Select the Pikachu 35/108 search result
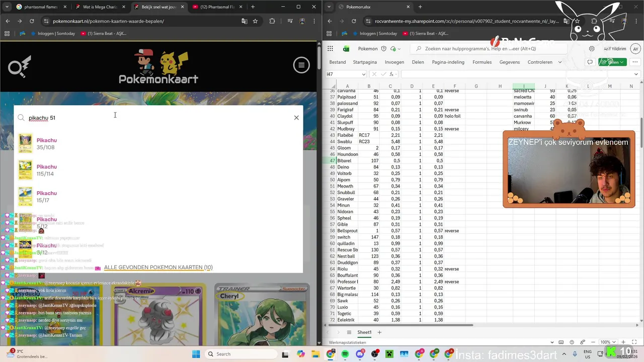The image size is (644, 362). tap(158, 144)
